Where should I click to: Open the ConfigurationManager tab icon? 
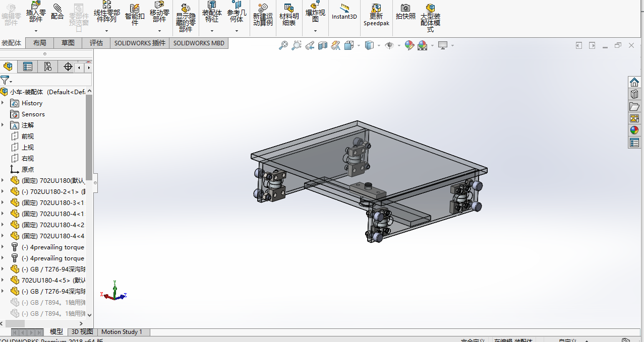(x=48, y=66)
